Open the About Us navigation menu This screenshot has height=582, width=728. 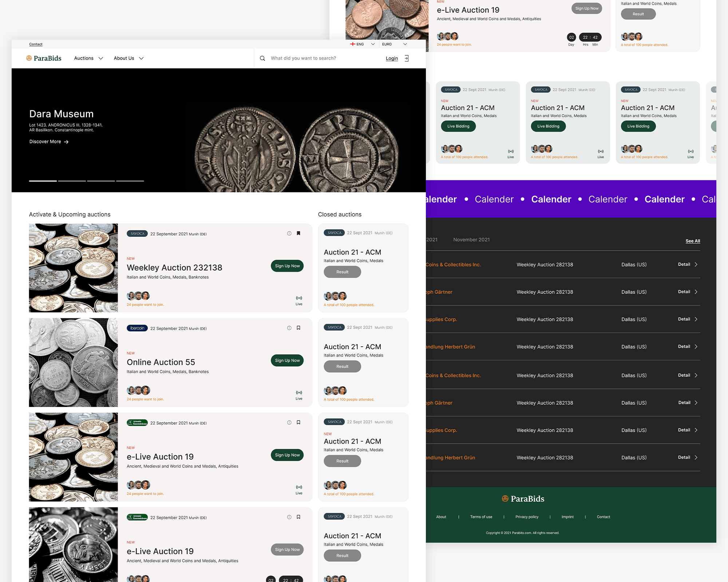click(x=124, y=58)
